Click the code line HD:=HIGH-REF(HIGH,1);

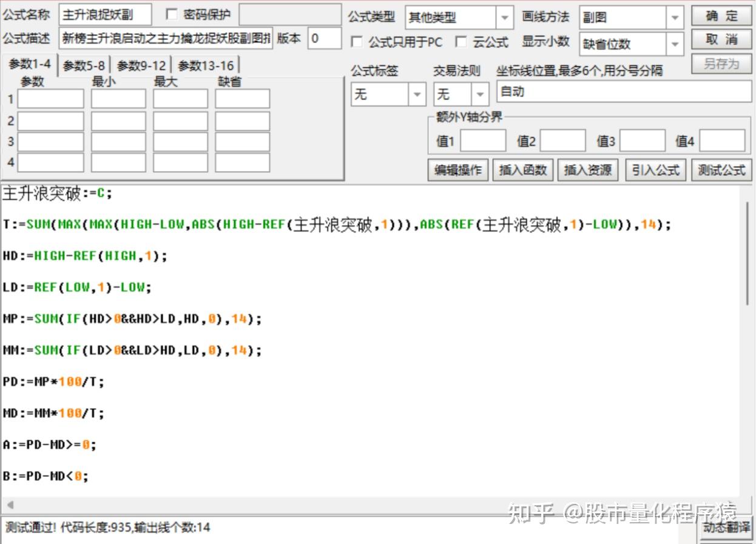(x=85, y=257)
